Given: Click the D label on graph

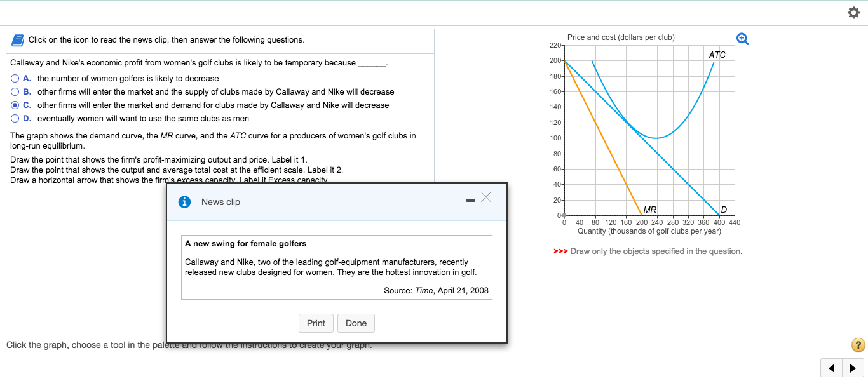Looking at the screenshot, I should tap(724, 210).
